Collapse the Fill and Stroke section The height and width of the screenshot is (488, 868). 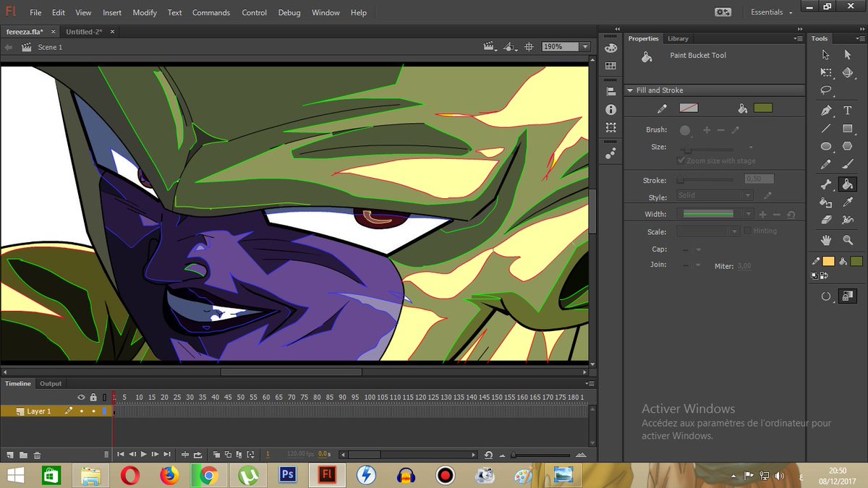629,90
